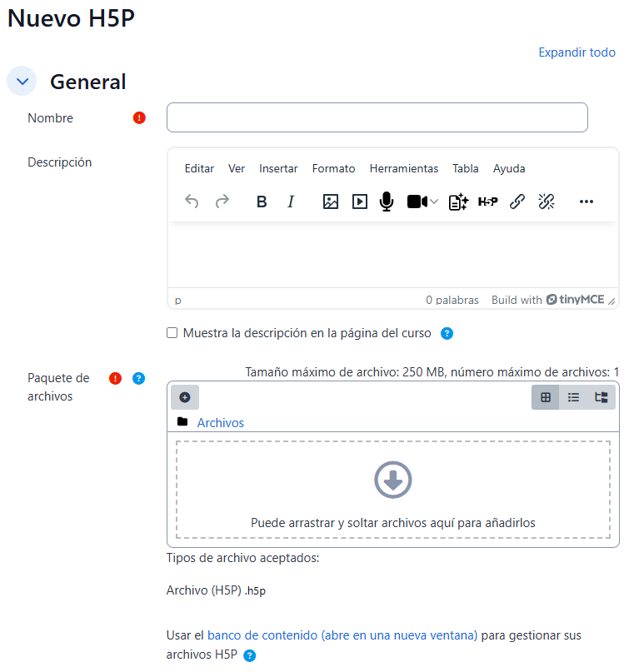
Task: Open video recording dropdown arrow
Action: click(434, 202)
